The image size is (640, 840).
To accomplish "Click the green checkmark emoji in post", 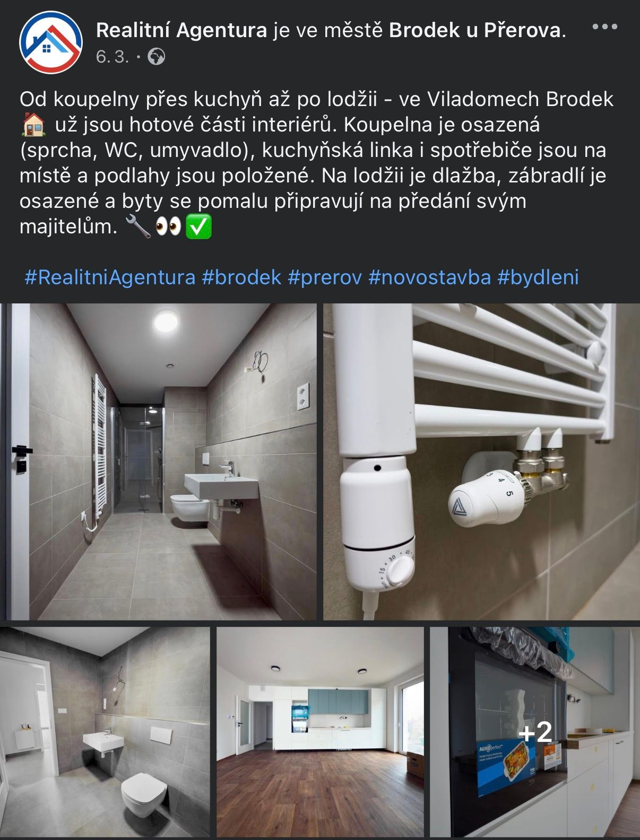I will (198, 227).
